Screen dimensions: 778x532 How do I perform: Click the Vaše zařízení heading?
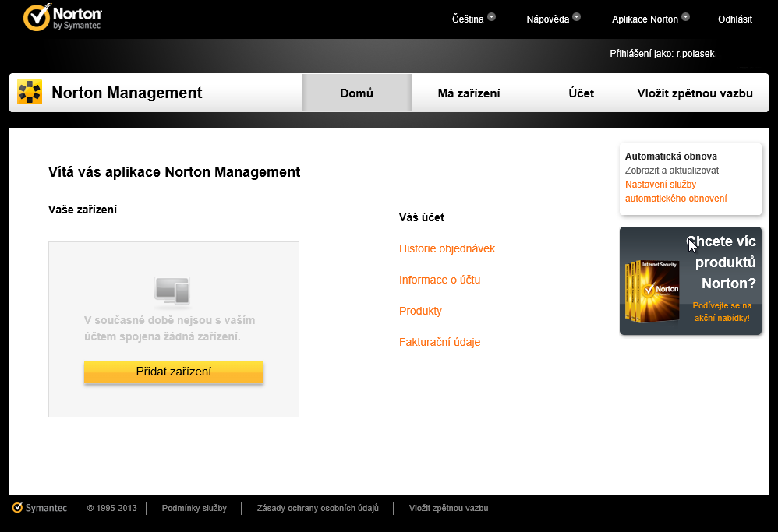[83, 210]
